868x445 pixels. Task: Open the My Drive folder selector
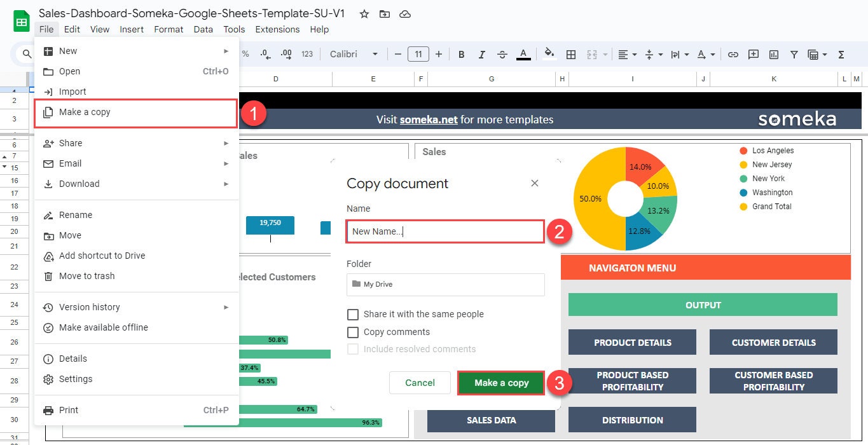(444, 284)
